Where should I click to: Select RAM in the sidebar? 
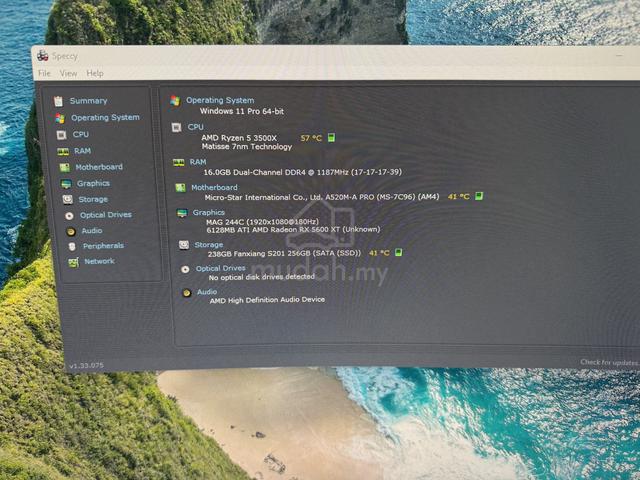pyautogui.click(x=82, y=151)
